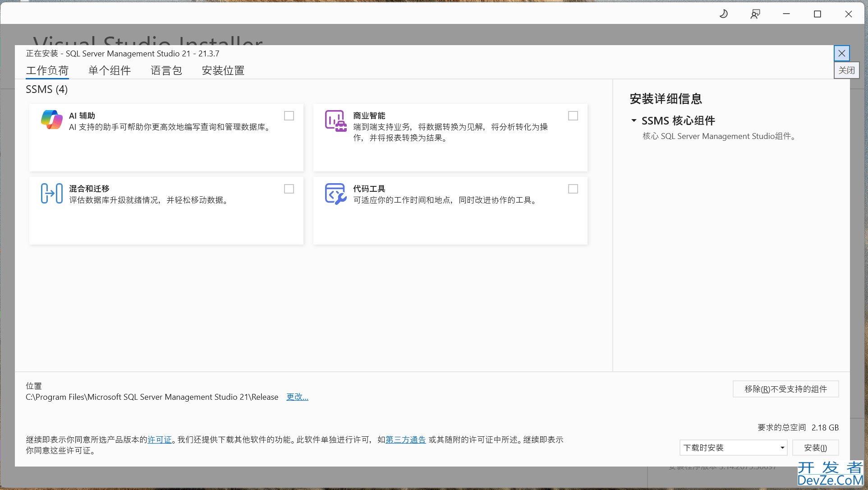Click the 安装(I) button
Viewport: 868px width, 490px height.
(816, 448)
